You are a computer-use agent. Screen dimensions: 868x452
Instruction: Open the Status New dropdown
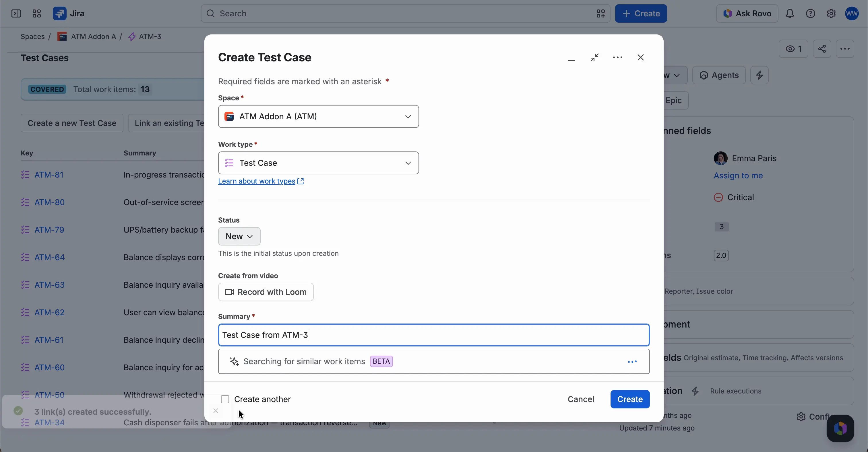coord(239,236)
